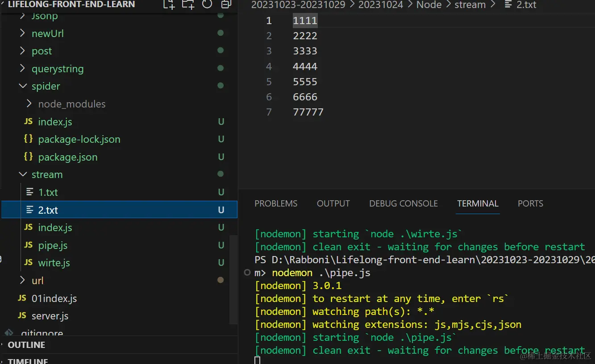Viewport: 595px width, 364px height.
Task: Expand the url folder
Action: pyautogui.click(x=23, y=280)
